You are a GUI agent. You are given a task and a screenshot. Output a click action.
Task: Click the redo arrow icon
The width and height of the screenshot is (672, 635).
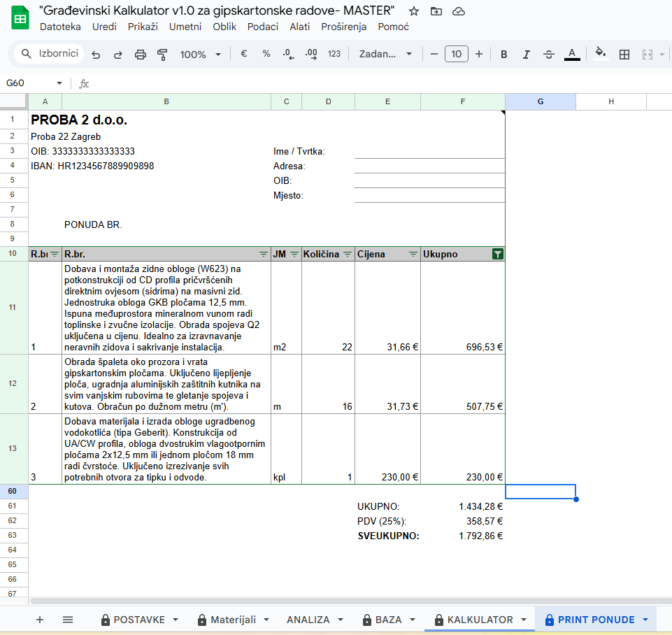118,55
